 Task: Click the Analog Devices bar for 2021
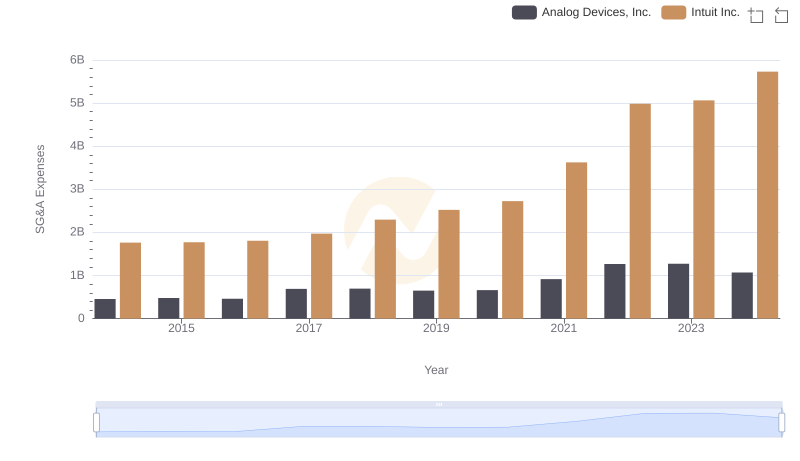click(x=551, y=299)
